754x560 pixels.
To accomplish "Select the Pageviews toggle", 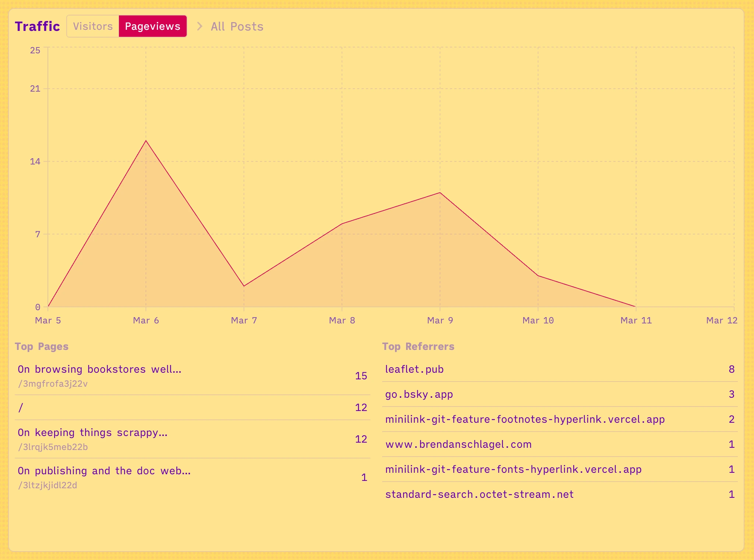I will 152,26.
